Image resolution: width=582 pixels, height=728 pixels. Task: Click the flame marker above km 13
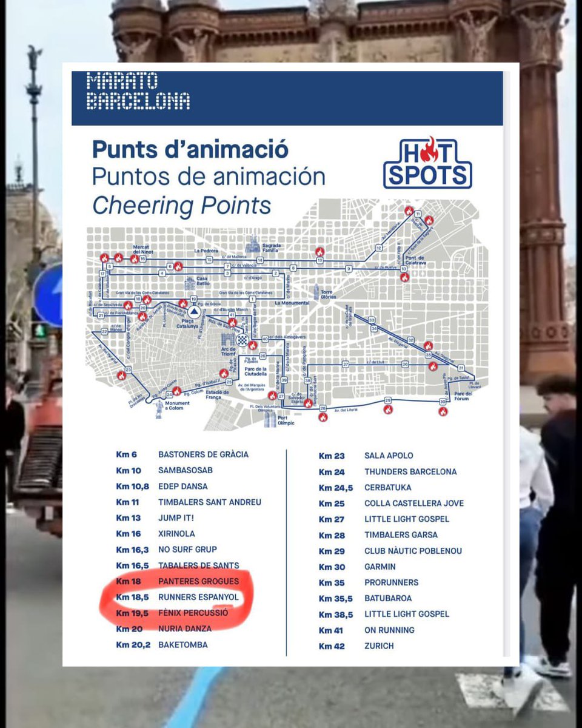[319, 252]
